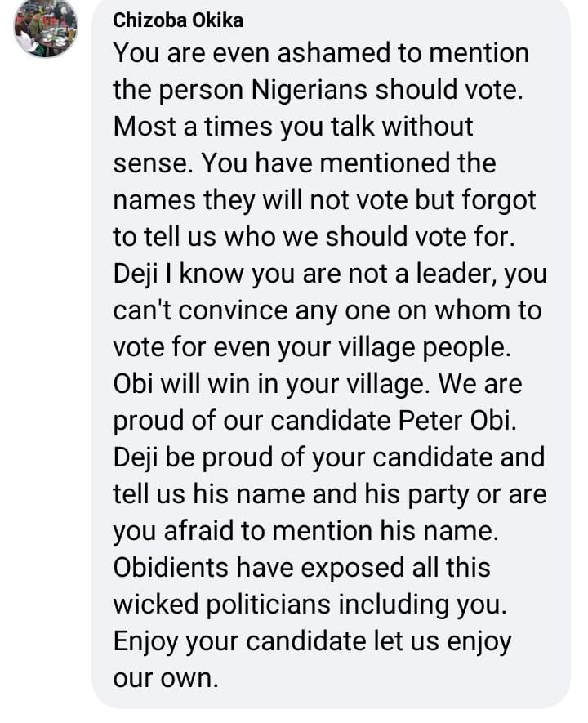Click the line 'Deji be proud of your candidate and'
This screenshot has height=723, width=588.
328,457
